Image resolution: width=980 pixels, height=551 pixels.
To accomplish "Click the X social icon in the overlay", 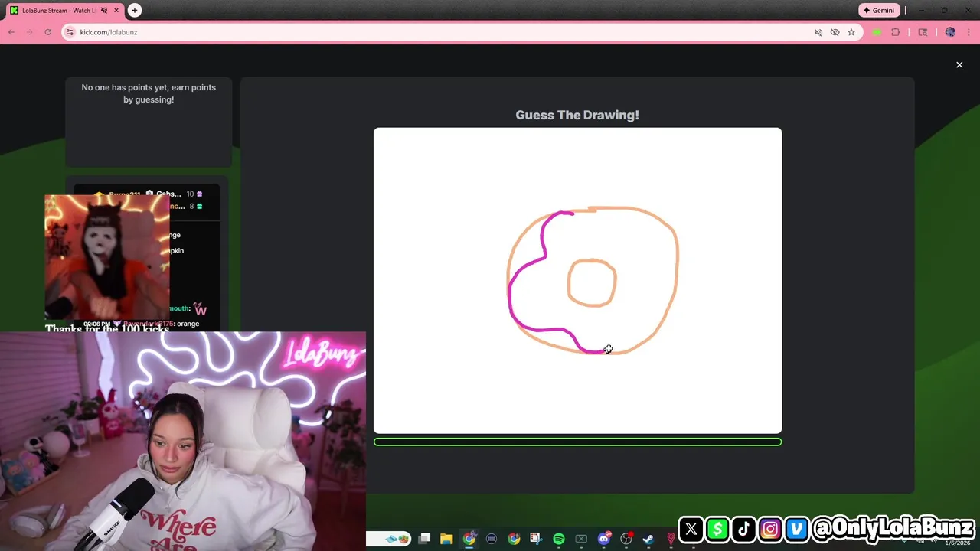I will 691,528.
